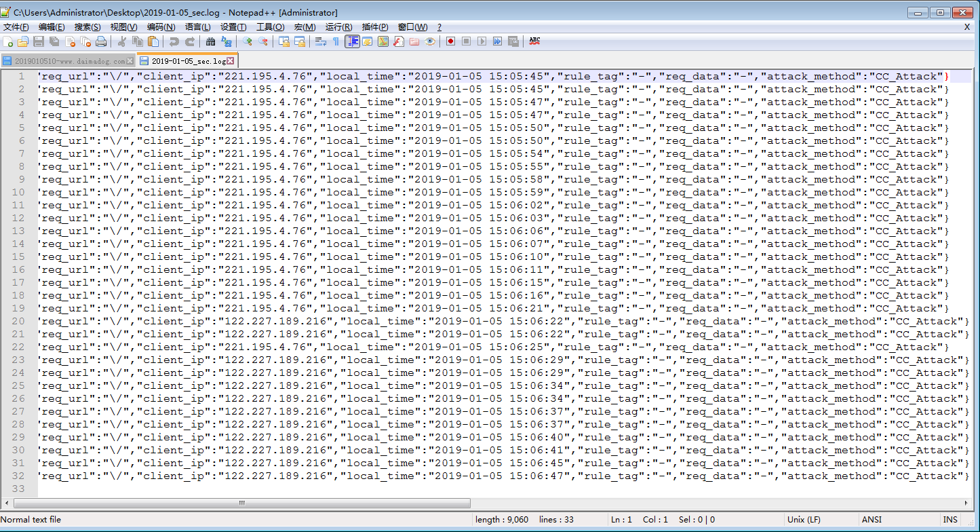Click the Unix (LF) status bar field

(804, 520)
